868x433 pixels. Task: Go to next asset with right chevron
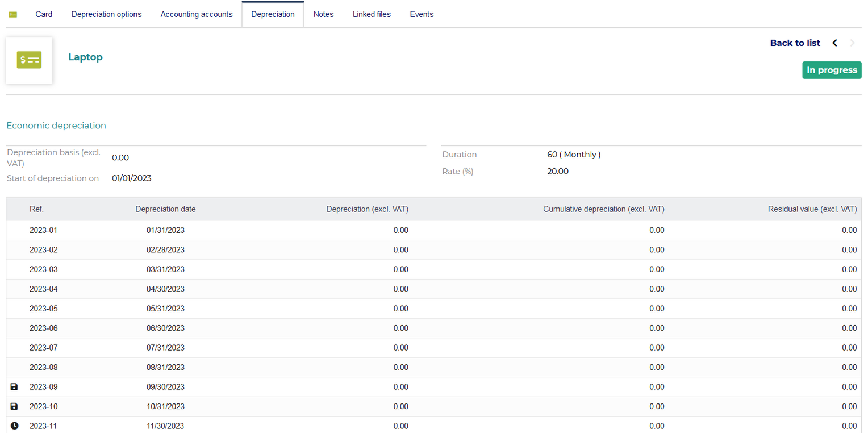point(852,43)
